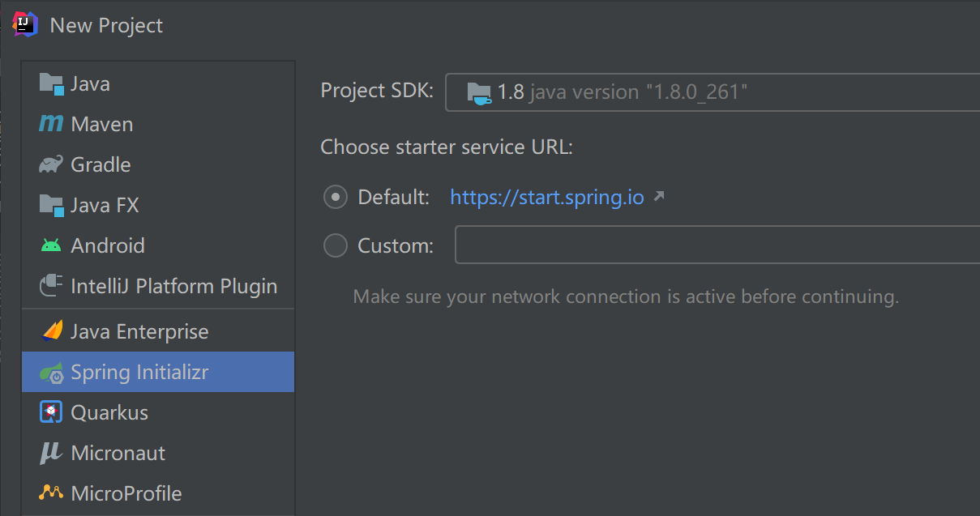980x516 pixels.
Task: Click the 'Default:' radio label text
Action: 394,197
